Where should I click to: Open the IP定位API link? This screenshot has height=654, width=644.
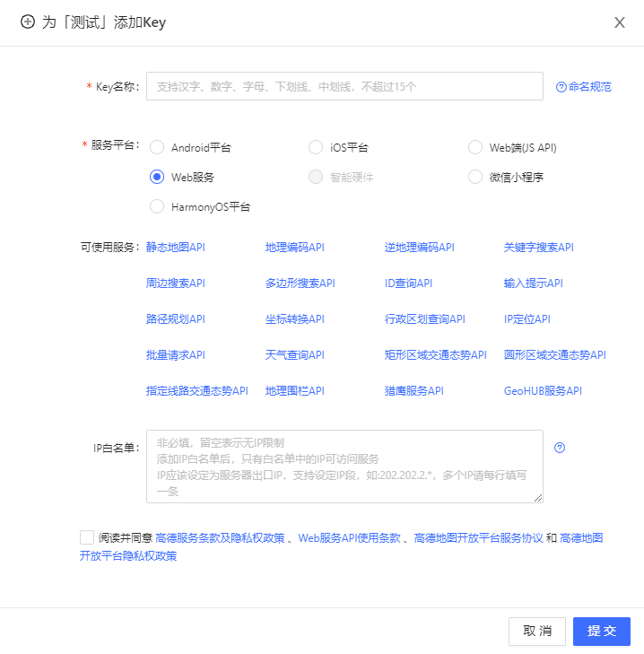tap(527, 319)
